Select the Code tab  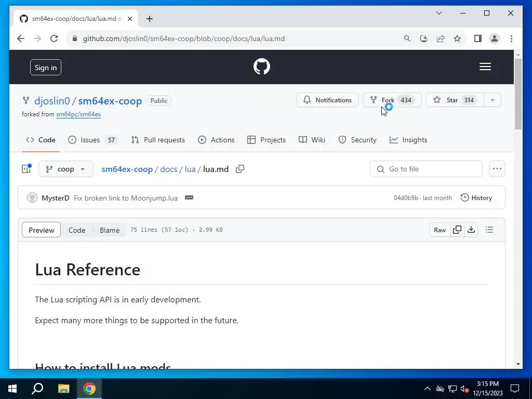click(41, 140)
